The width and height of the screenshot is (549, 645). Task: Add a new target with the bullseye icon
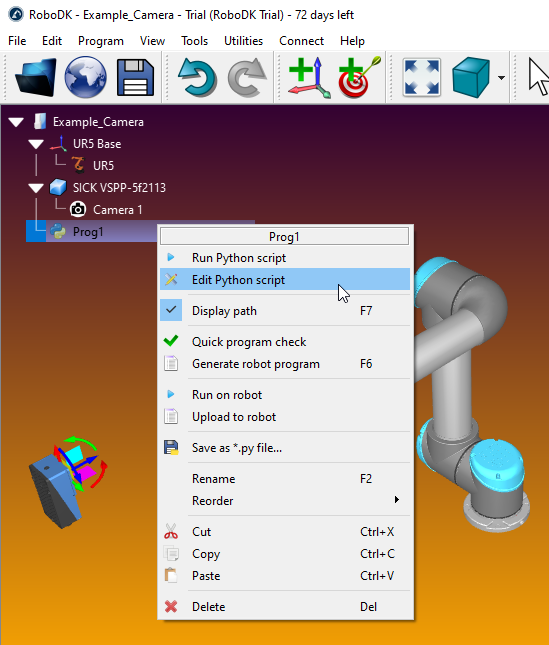[359, 77]
